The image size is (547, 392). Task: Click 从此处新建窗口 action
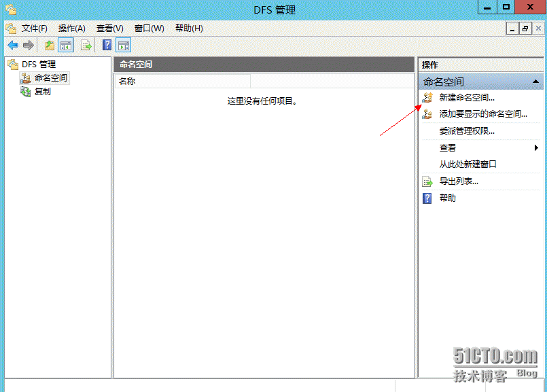pos(467,164)
